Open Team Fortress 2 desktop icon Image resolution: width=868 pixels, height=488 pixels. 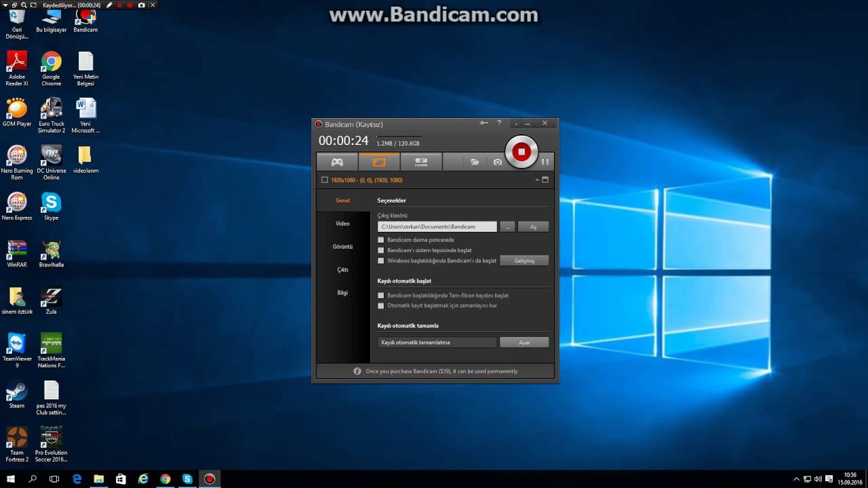pyautogui.click(x=17, y=444)
